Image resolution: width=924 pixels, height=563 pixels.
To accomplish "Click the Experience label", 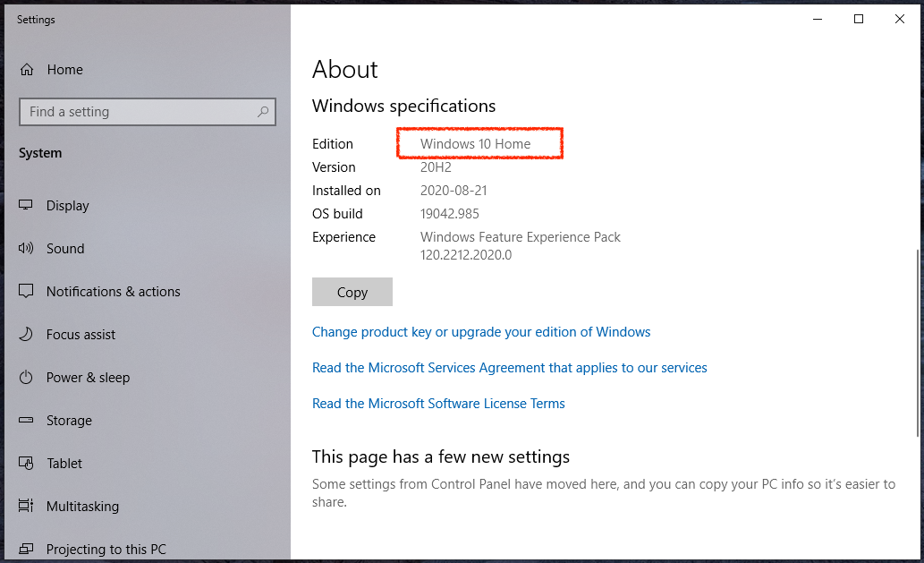I will pos(343,237).
